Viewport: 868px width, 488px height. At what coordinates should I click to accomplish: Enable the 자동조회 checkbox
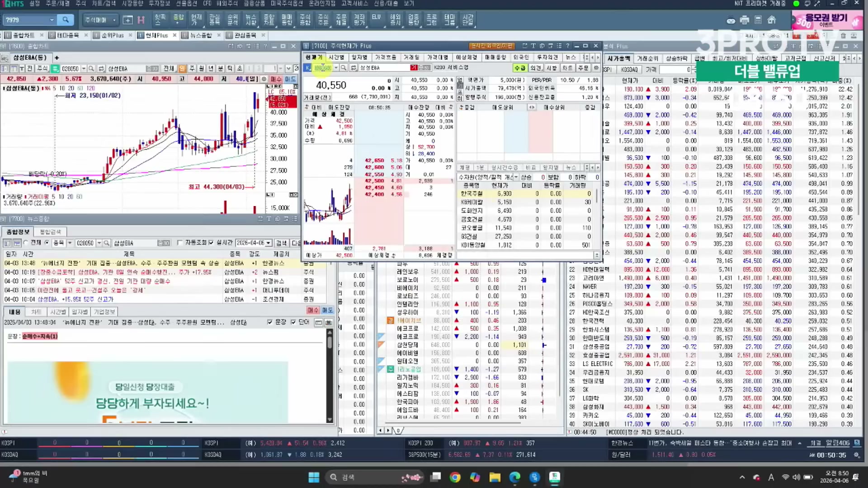(x=180, y=243)
